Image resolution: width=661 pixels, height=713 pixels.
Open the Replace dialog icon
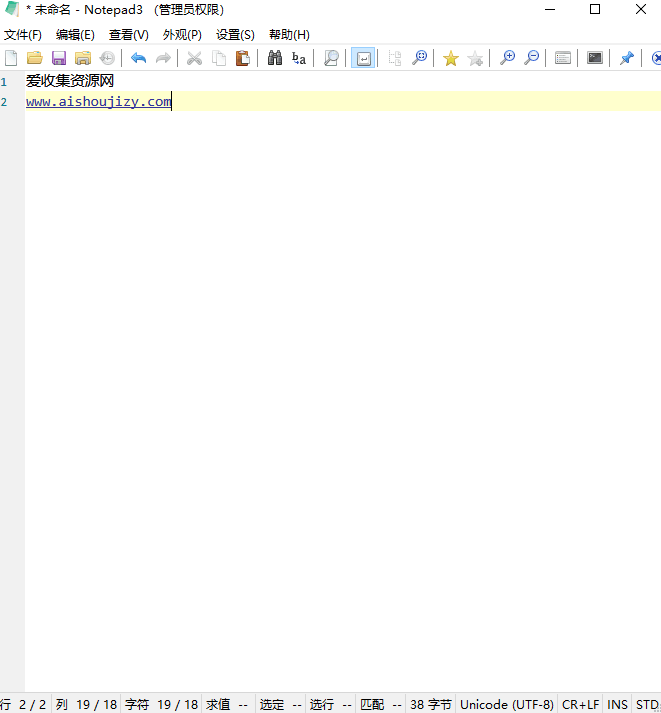(x=299, y=58)
